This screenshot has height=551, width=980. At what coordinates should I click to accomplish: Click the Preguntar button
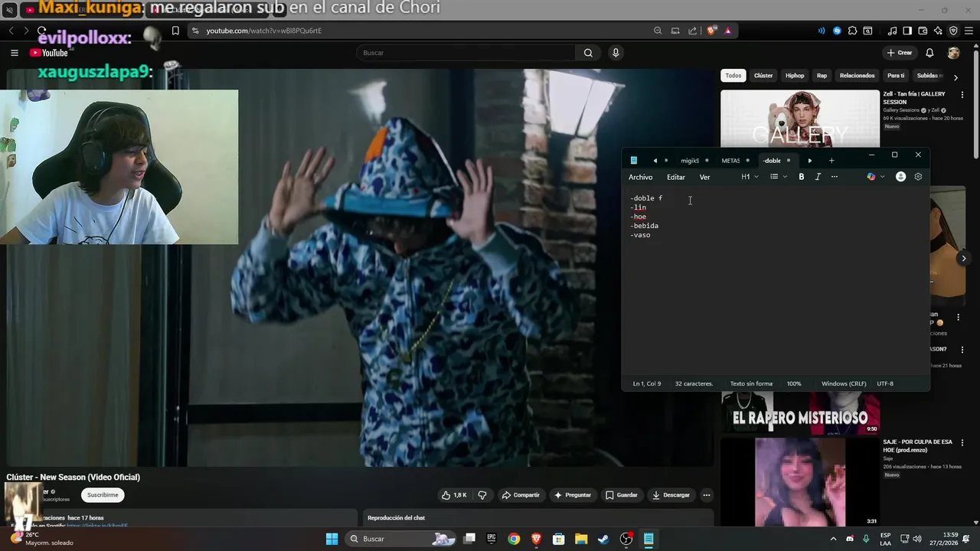573,495
